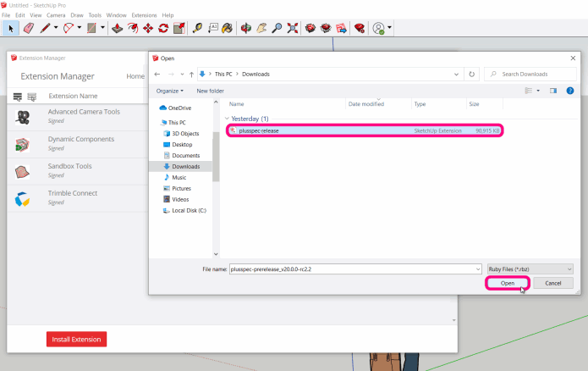Open the user account dropdown arrow
The image size is (588, 371).
390,27
